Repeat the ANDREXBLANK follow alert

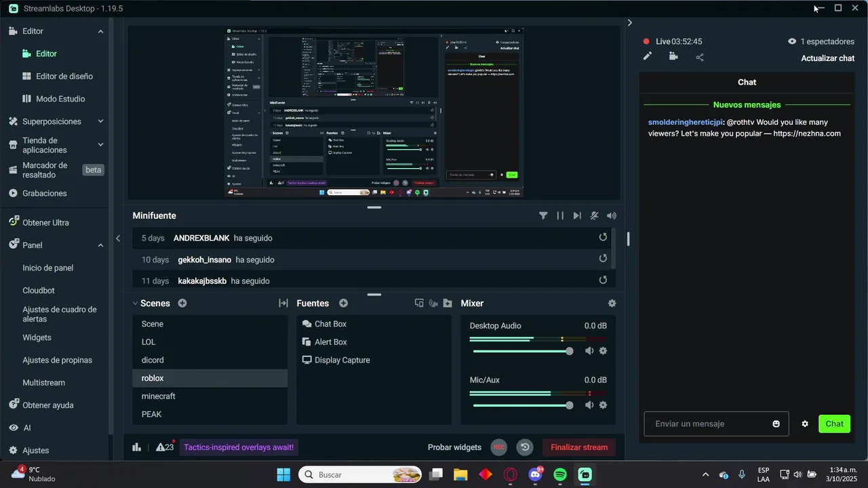pos(603,237)
